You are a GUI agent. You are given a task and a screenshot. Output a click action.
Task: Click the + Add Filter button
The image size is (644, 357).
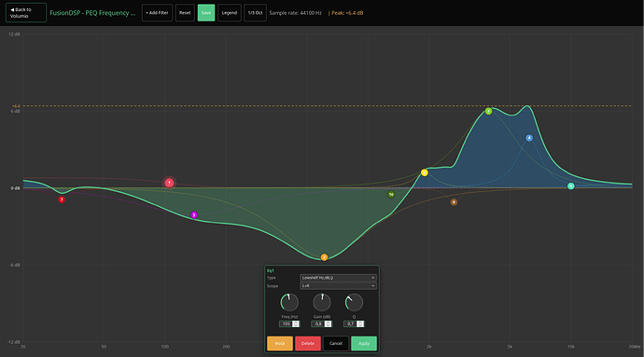(158, 13)
